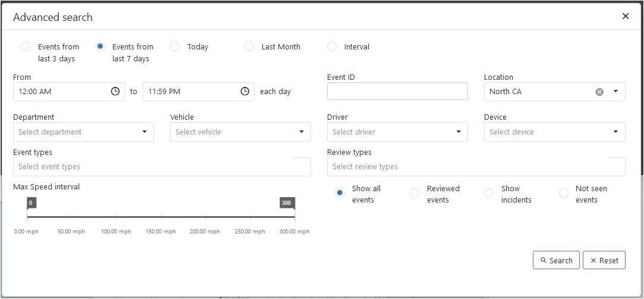This screenshot has height=299, width=644.
Task: Close the Advanced search dialog
Action: pos(626,16)
